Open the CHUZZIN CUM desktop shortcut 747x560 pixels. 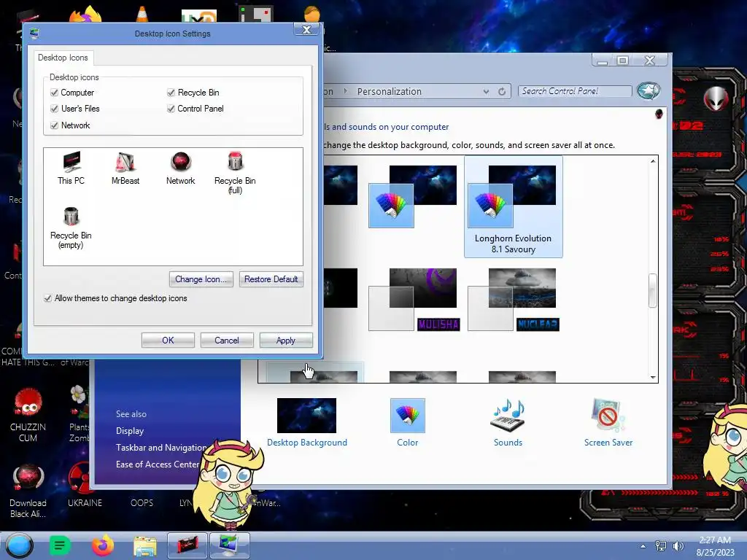28,415
